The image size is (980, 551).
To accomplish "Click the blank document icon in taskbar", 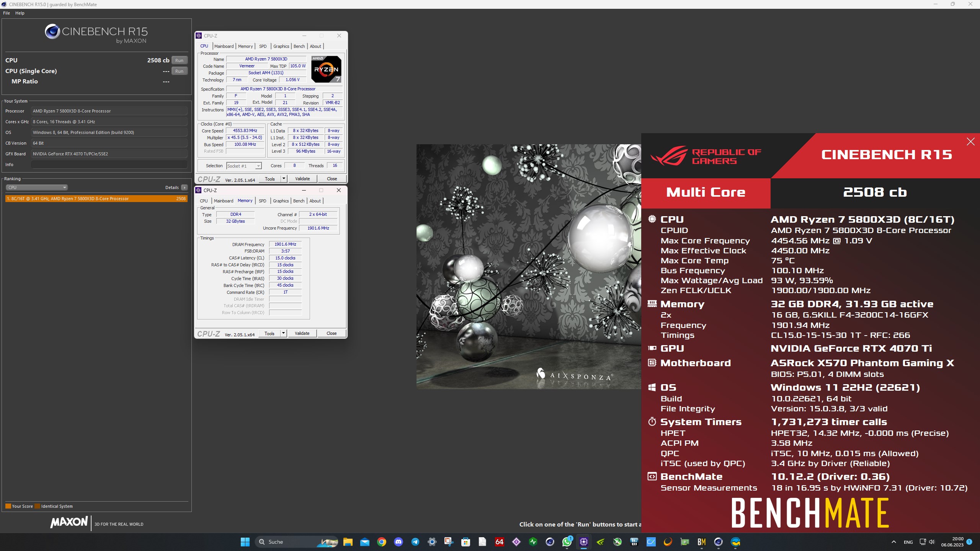I will click(482, 542).
